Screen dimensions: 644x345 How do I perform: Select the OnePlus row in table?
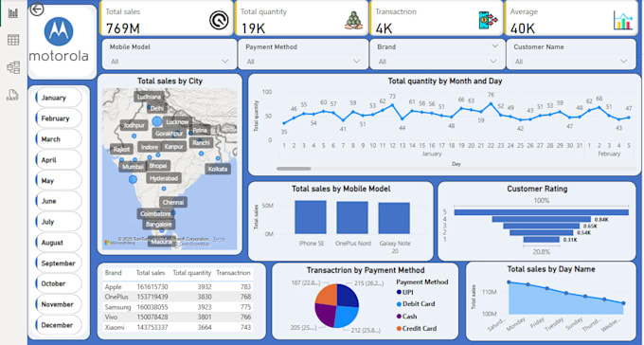pos(178,297)
